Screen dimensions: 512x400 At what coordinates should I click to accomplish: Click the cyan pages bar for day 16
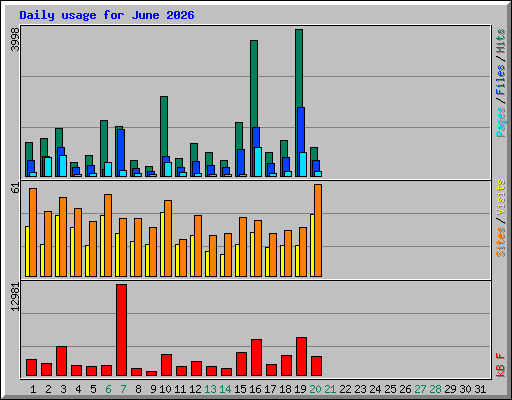[x=258, y=162]
